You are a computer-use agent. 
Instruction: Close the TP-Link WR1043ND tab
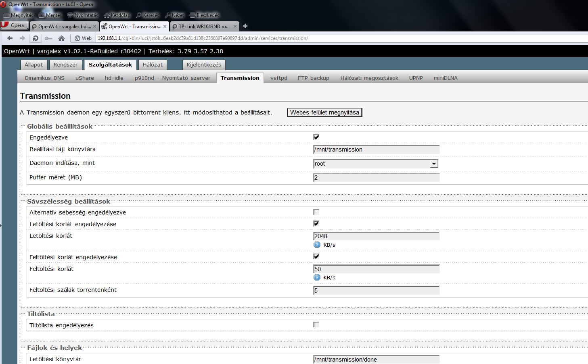[235, 27]
